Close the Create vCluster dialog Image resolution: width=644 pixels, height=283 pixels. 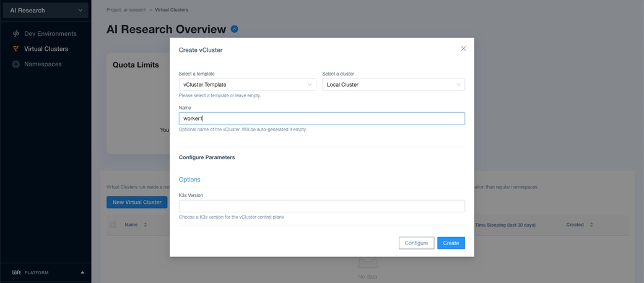(x=463, y=48)
